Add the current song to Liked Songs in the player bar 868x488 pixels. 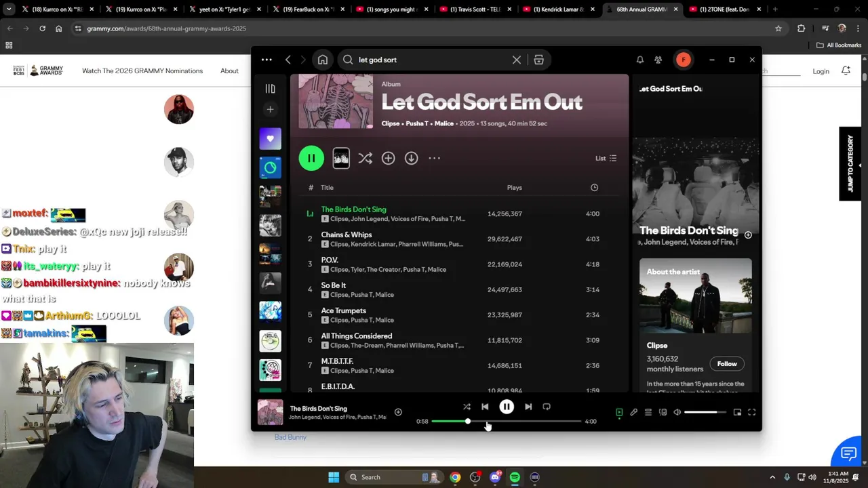coord(398,412)
